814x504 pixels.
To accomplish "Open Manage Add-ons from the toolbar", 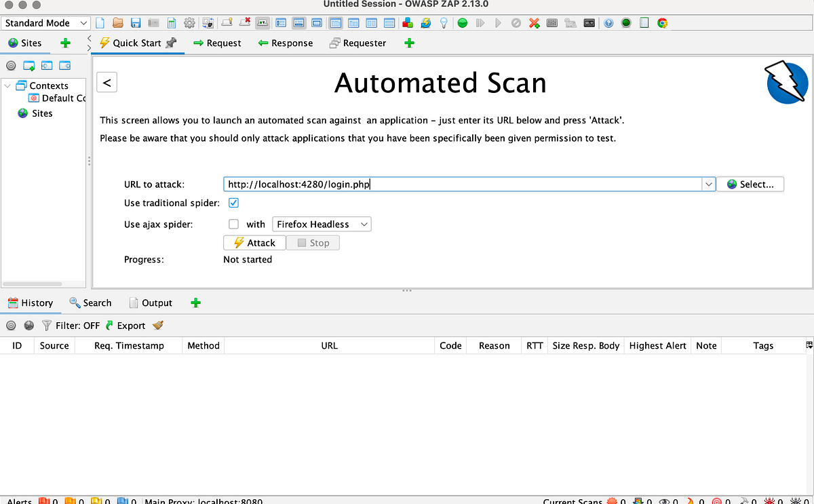I will (407, 22).
